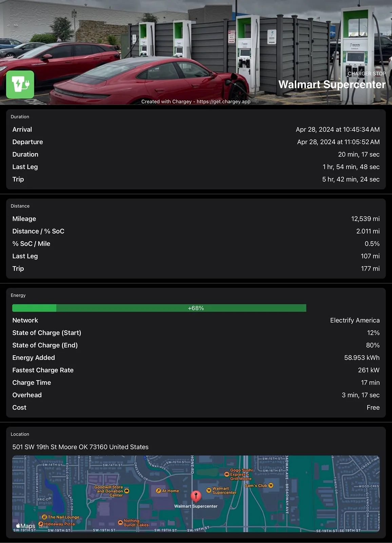The width and height of the screenshot is (392, 543).
Task: Click the 20 min, 17 sec duration value
Action: pyautogui.click(x=359, y=154)
